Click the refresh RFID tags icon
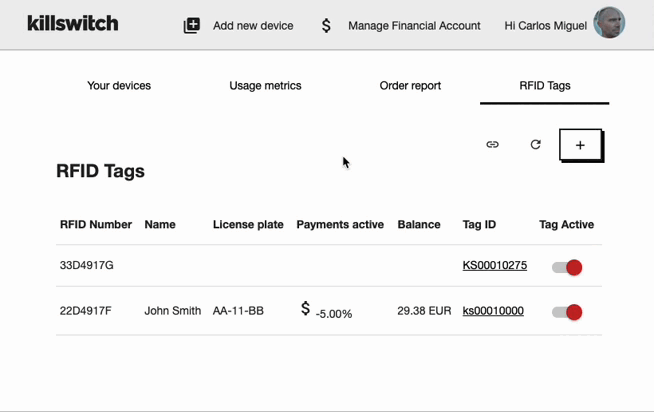654x412 pixels. (x=536, y=145)
